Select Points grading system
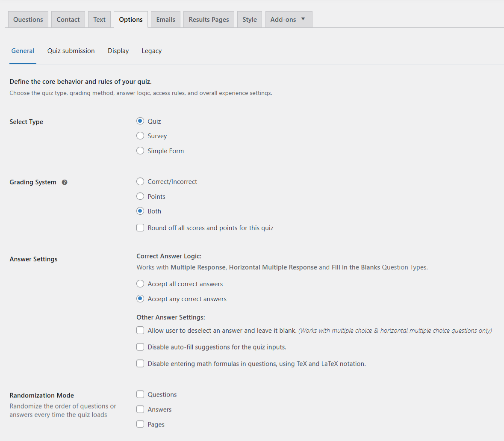504x441 pixels. [140, 196]
